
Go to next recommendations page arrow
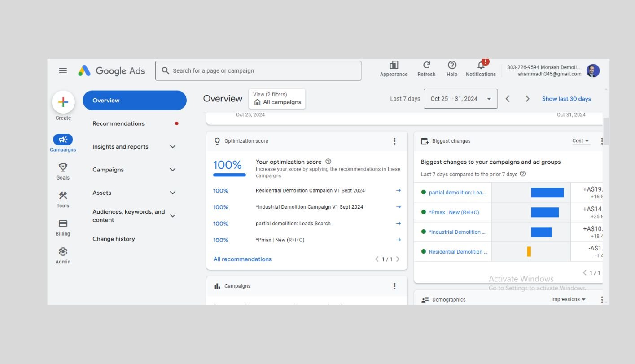coord(398,259)
